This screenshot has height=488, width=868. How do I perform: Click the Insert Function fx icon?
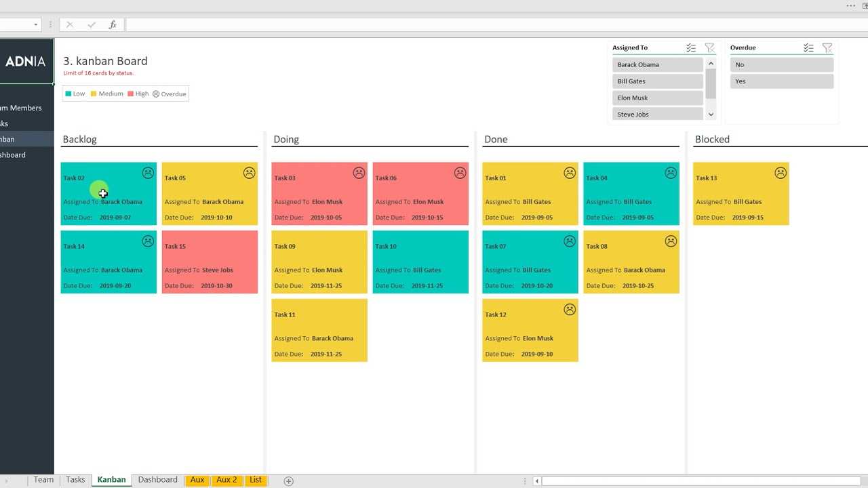(x=113, y=24)
